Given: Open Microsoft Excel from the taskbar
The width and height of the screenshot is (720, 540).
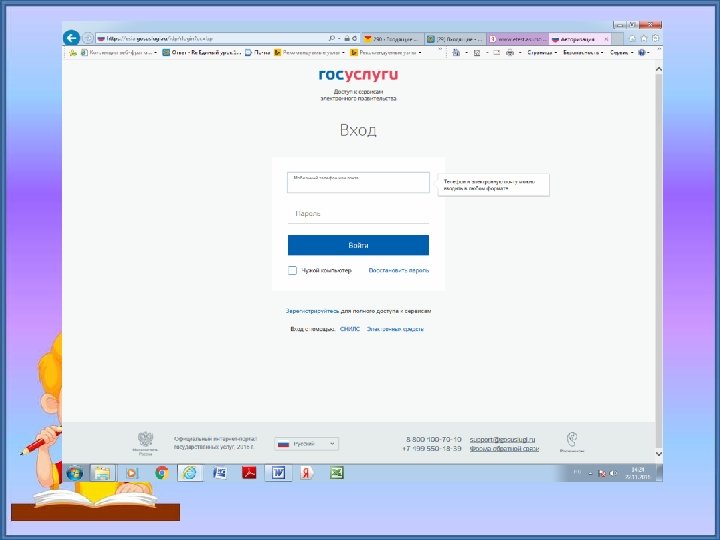Looking at the screenshot, I should click(336, 472).
